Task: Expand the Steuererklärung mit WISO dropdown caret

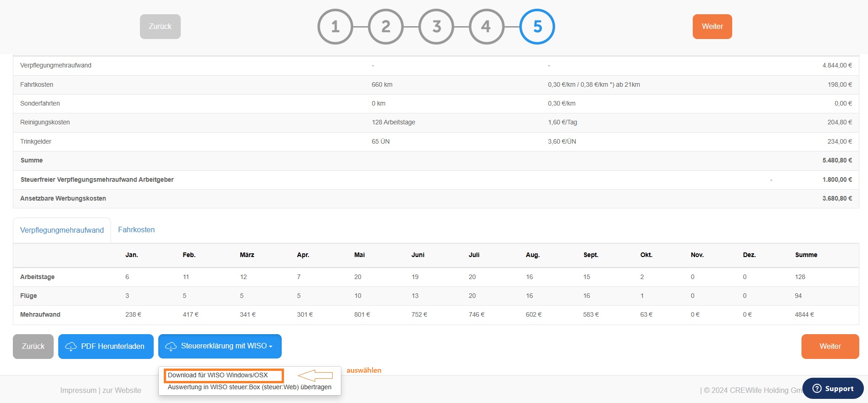Action: [x=271, y=347]
